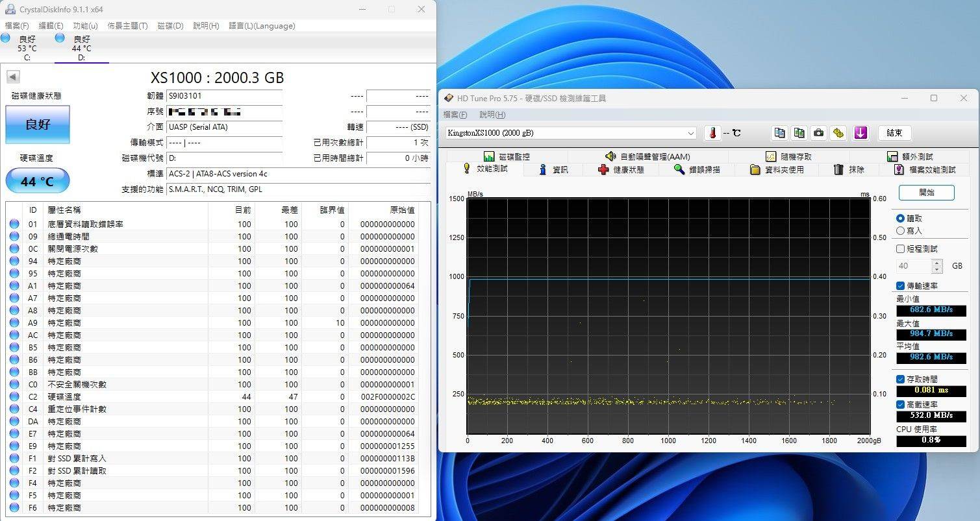Click the 結束 exit button
Screen dimensions: 980x521
[894, 133]
